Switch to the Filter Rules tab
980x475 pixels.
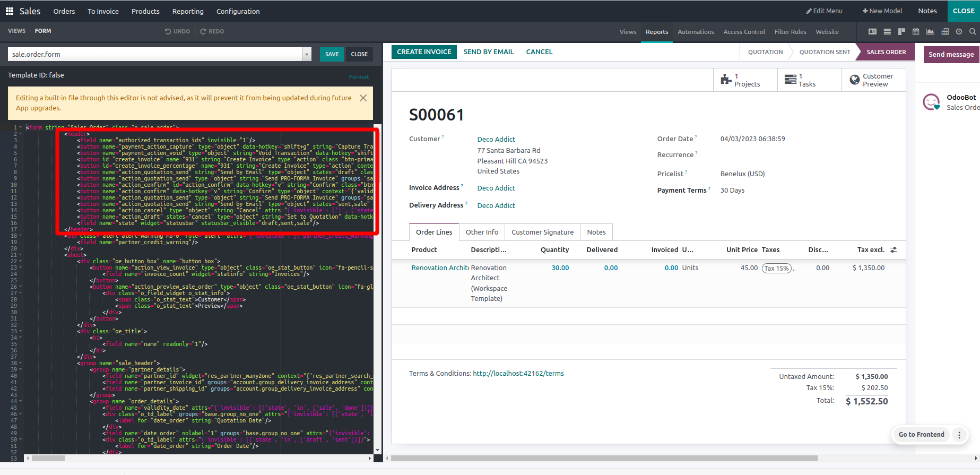tap(790, 32)
